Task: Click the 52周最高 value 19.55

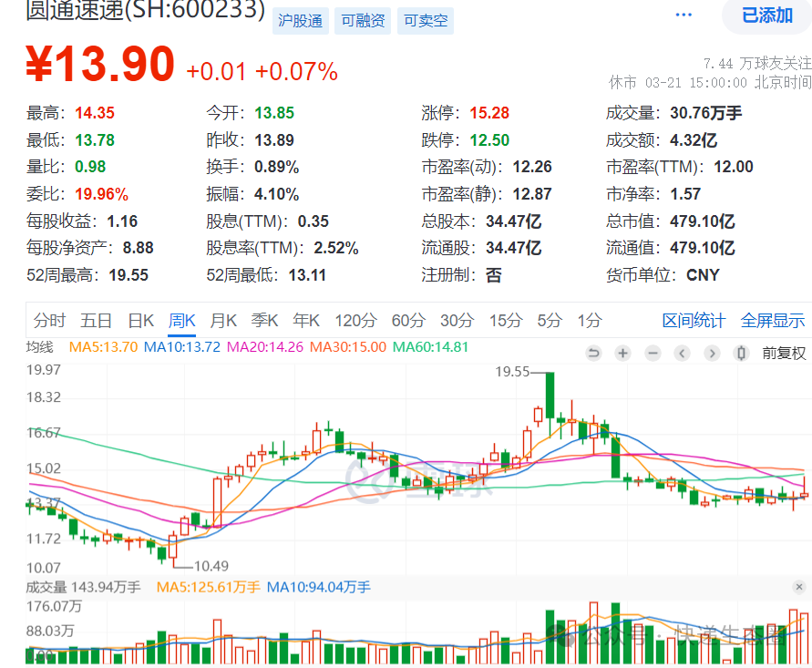Action: pos(128,275)
